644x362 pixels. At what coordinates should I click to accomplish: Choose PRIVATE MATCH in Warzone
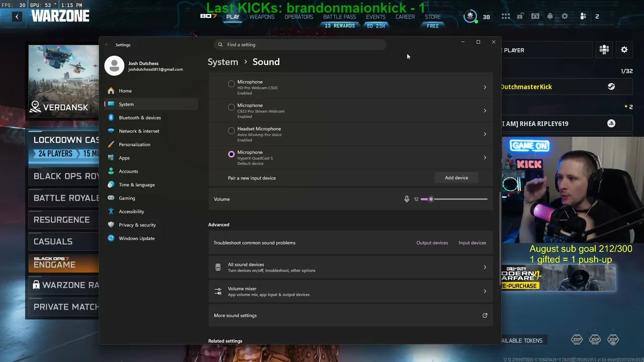pyautogui.click(x=64, y=307)
